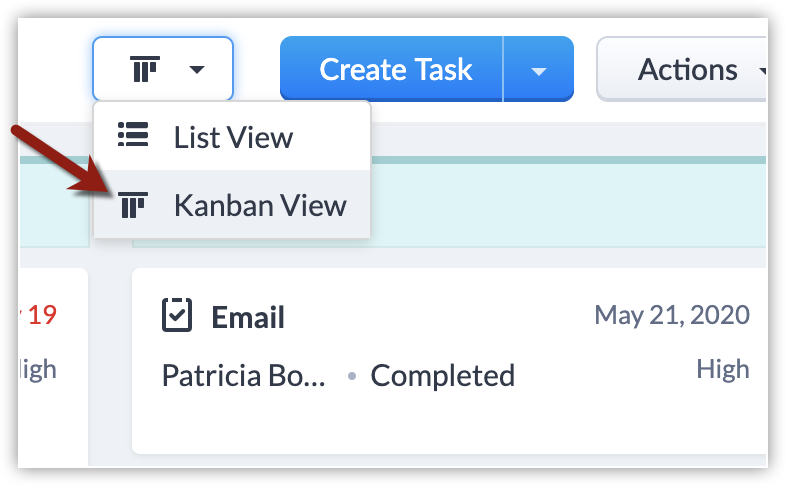Screen dimensions: 786x486
Task: Click the Kanban View column icon in the menu
Action: (132, 205)
